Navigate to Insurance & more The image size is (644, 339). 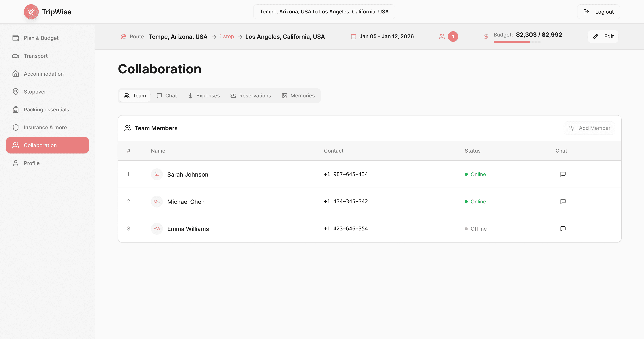coord(45,127)
